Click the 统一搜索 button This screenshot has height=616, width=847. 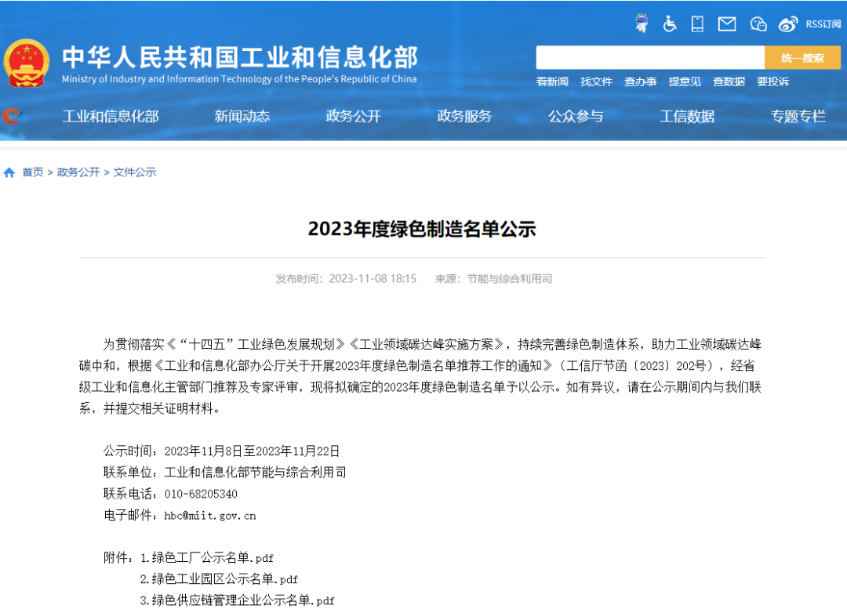point(802,58)
